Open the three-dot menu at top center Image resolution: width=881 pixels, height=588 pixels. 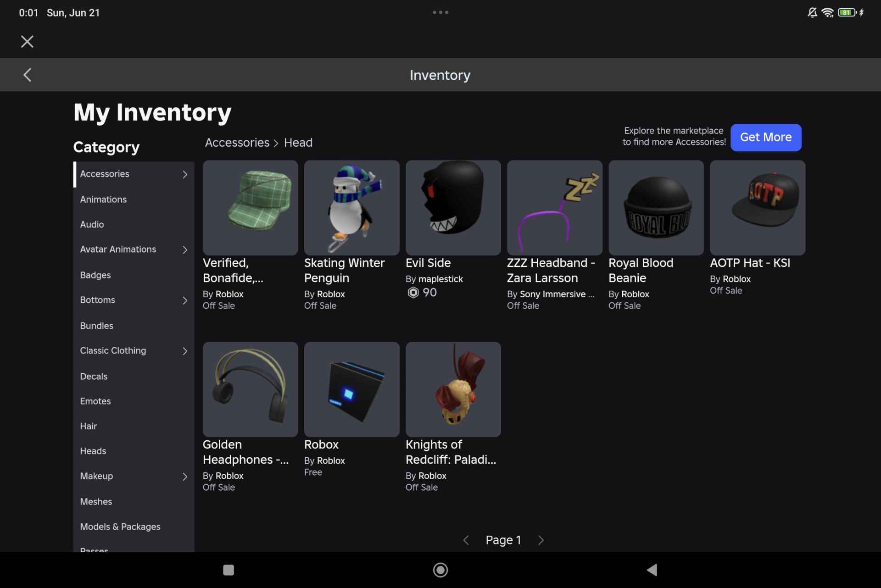tap(440, 12)
